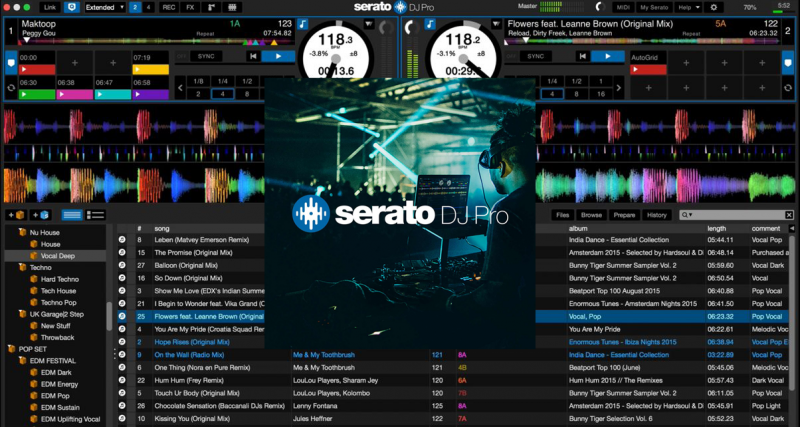Image resolution: width=800 pixels, height=427 pixels.
Task: Toggle the REC panel
Action: click(169, 8)
